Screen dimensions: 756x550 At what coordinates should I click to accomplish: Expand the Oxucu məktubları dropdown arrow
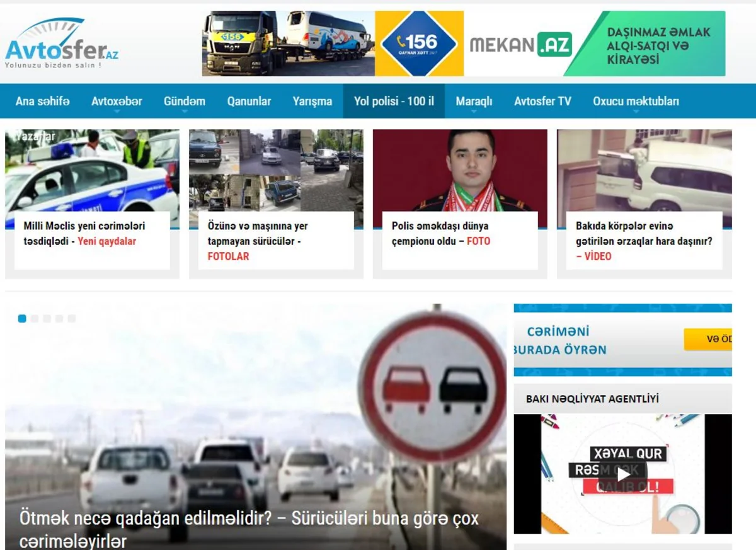[x=636, y=112]
